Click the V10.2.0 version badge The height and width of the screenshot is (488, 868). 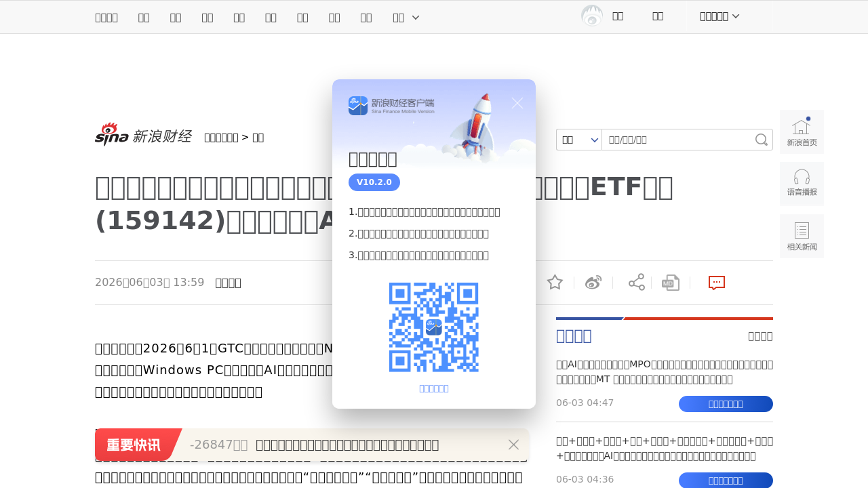374,182
